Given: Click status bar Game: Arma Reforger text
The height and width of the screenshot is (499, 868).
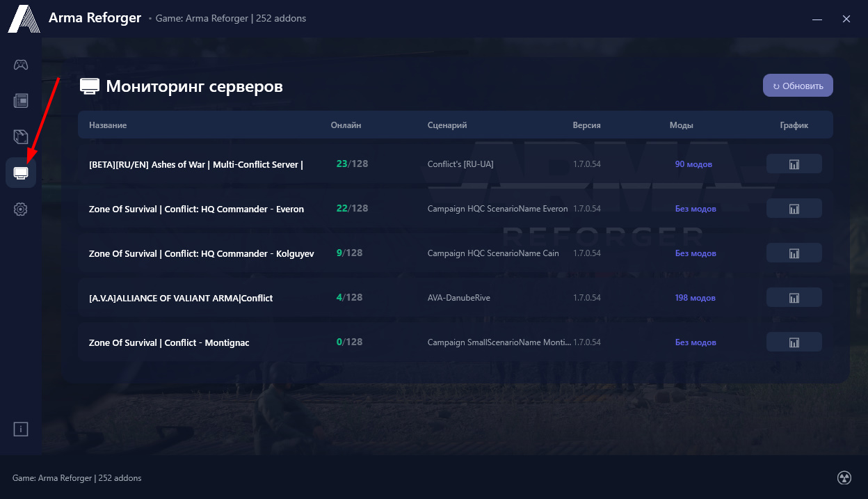Looking at the screenshot, I should 77,478.
